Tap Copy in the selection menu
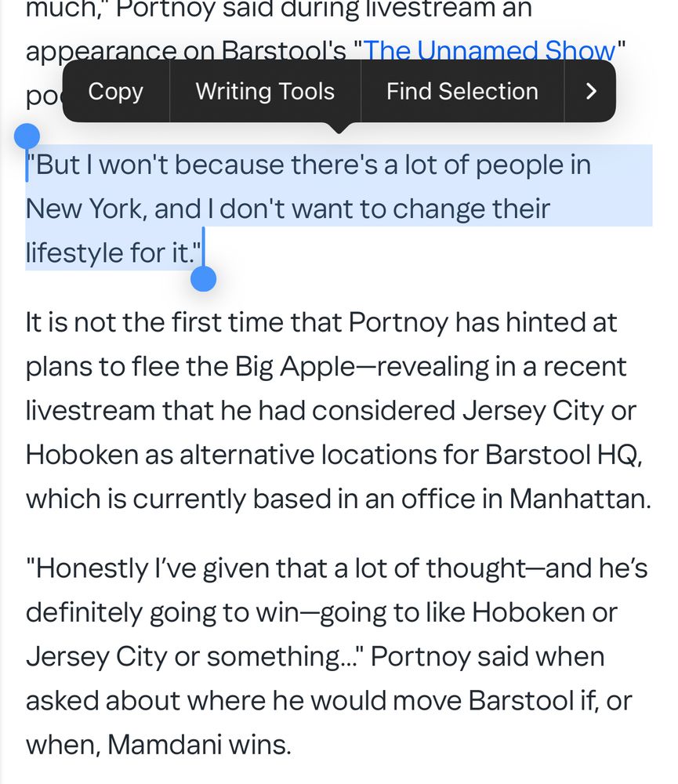 (115, 92)
